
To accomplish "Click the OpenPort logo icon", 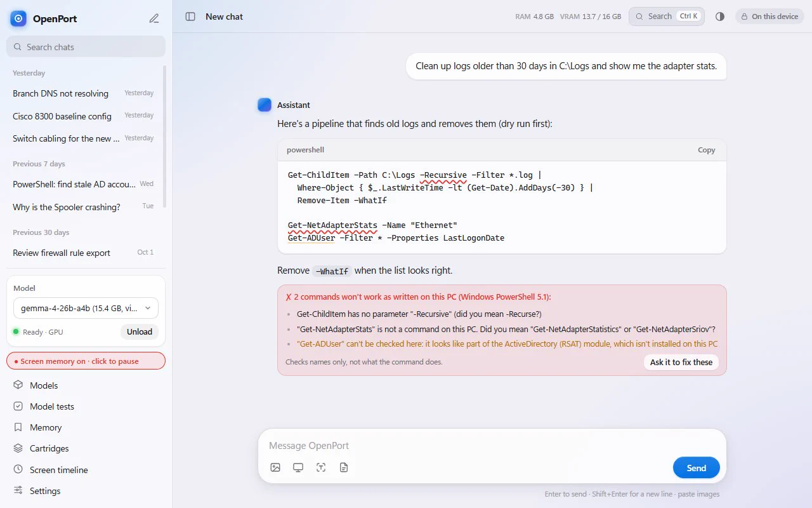I will pos(18,18).
